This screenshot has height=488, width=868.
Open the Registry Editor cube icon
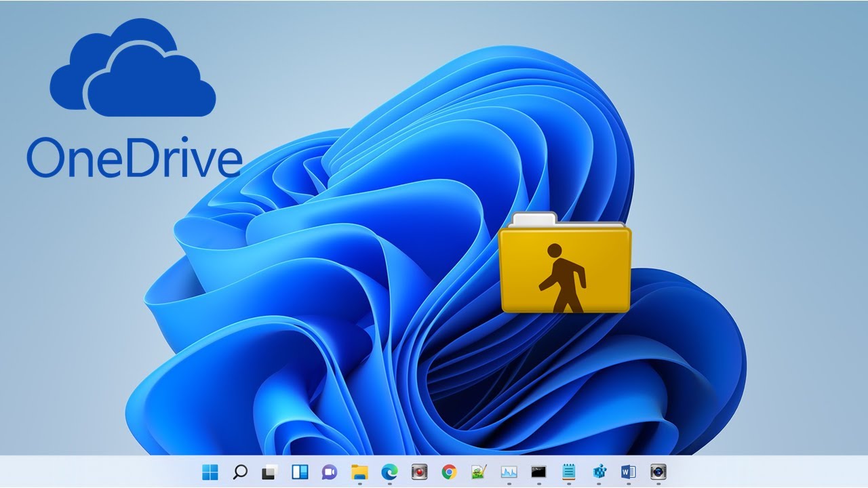599,472
